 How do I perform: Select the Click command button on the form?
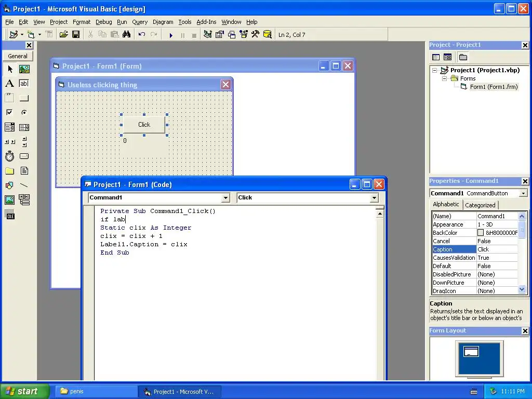tap(144, 125)
